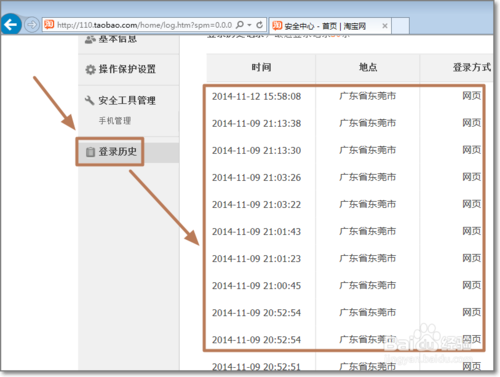Select the 2014-11-09 21:00:45 entry
The width and height of the screenshot is (500, 377).
tap(256, 286)
